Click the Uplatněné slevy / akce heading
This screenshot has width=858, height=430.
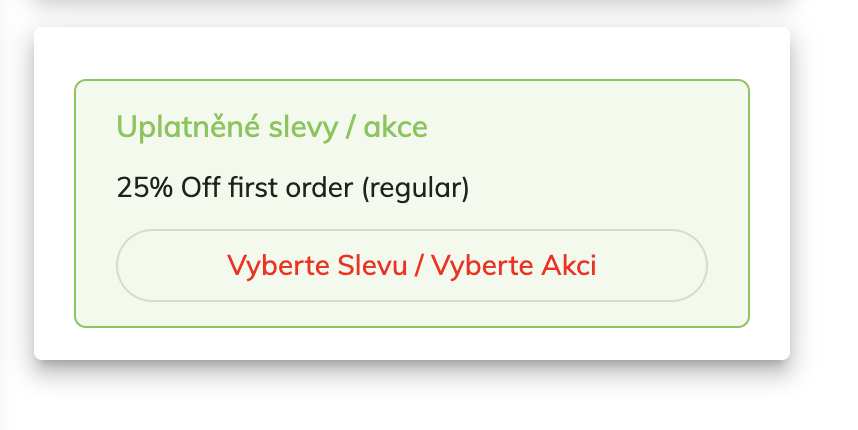tap(272, 127)
